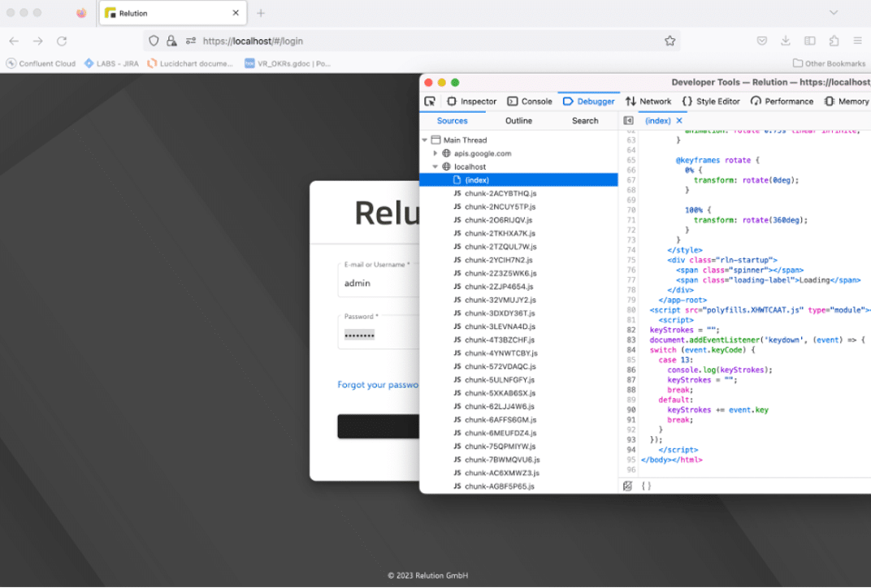Open chunk-4T3BZCHF.js in sources

[x=500, y=339]
